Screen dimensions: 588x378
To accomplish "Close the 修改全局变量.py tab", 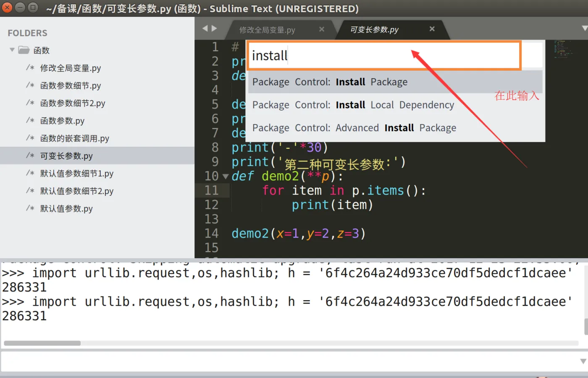I will pos(322,29).
